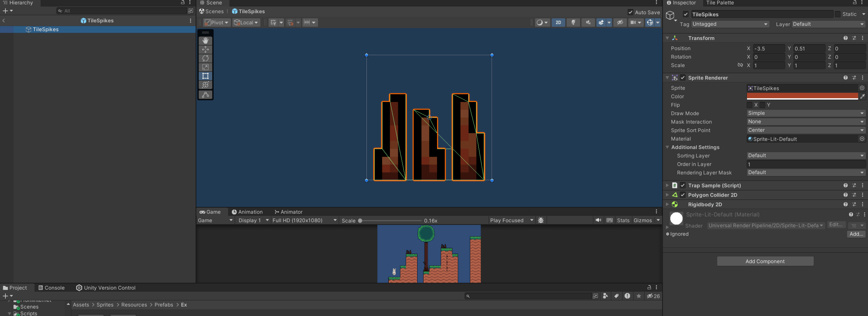
Task: Open the Sorting Layer dropdown
Action: (x=805, y=156)
